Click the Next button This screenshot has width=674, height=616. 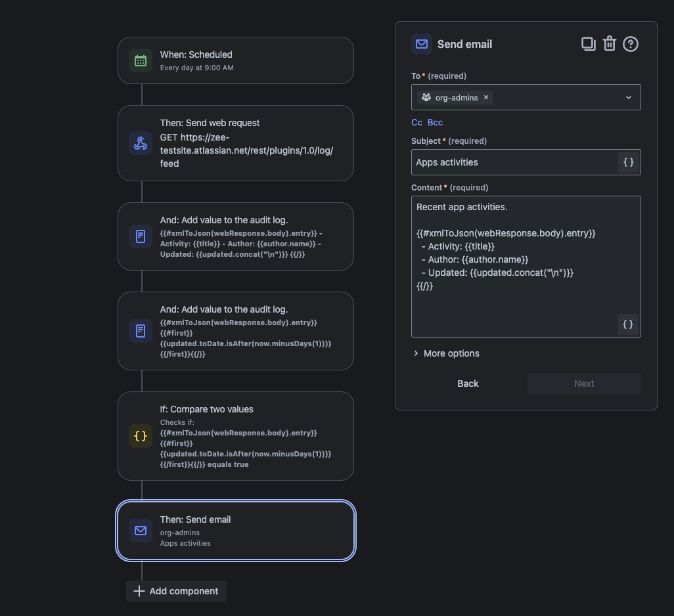pos(584,384)
